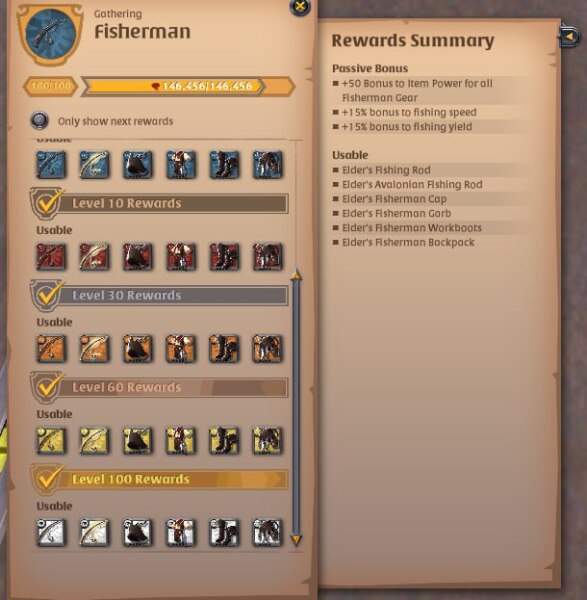Click the Level 10 red fishing rod icon

51,256
